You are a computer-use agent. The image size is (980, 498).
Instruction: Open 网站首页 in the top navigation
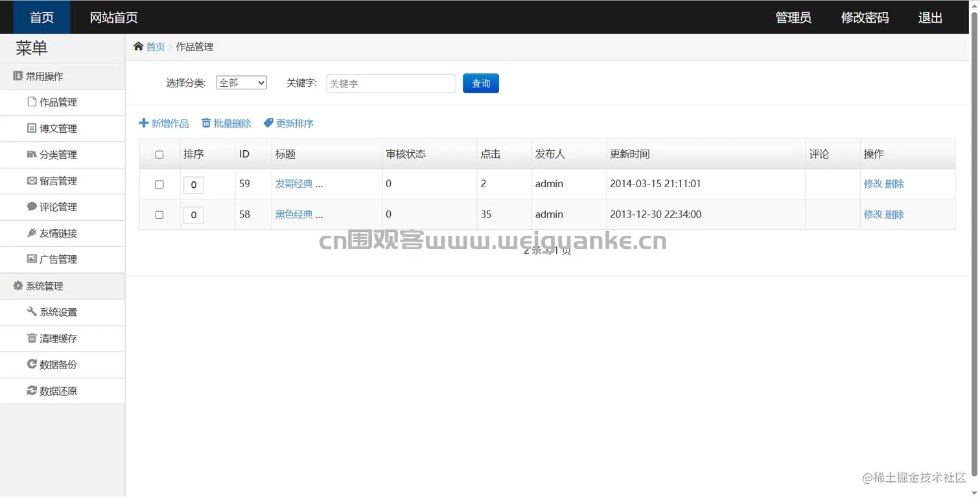pyautogui.click(x=113, y=17)
